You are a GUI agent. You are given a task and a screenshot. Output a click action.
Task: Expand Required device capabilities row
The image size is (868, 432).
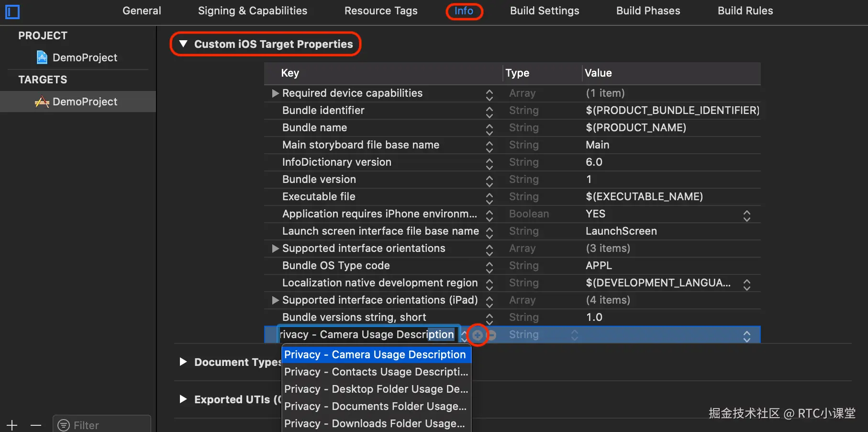pyautogui.click(x=275, y=93)
